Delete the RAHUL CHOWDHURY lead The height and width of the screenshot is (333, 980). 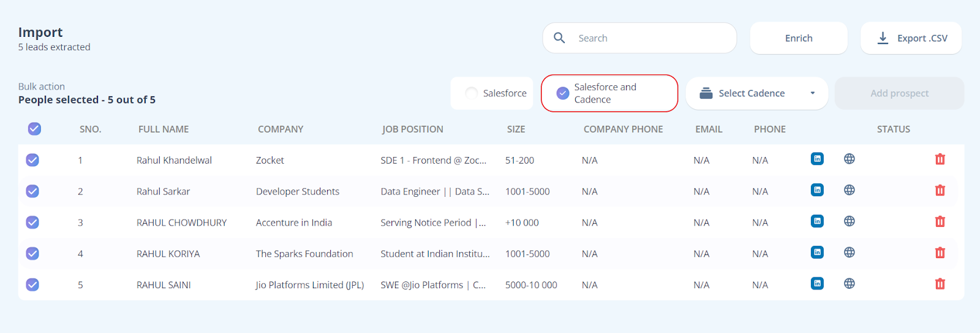940,221
